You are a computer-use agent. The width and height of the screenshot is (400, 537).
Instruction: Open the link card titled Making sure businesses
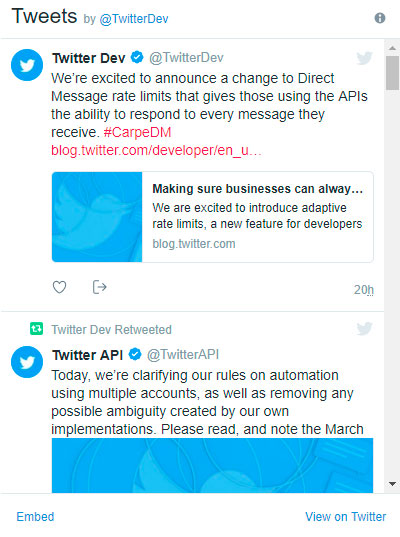point(213,217)
